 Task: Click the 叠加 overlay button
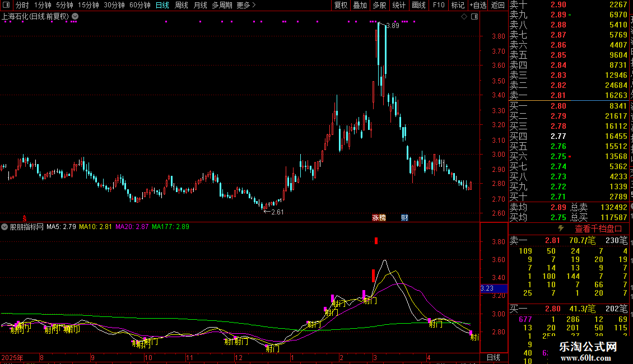tap(360, 5)
